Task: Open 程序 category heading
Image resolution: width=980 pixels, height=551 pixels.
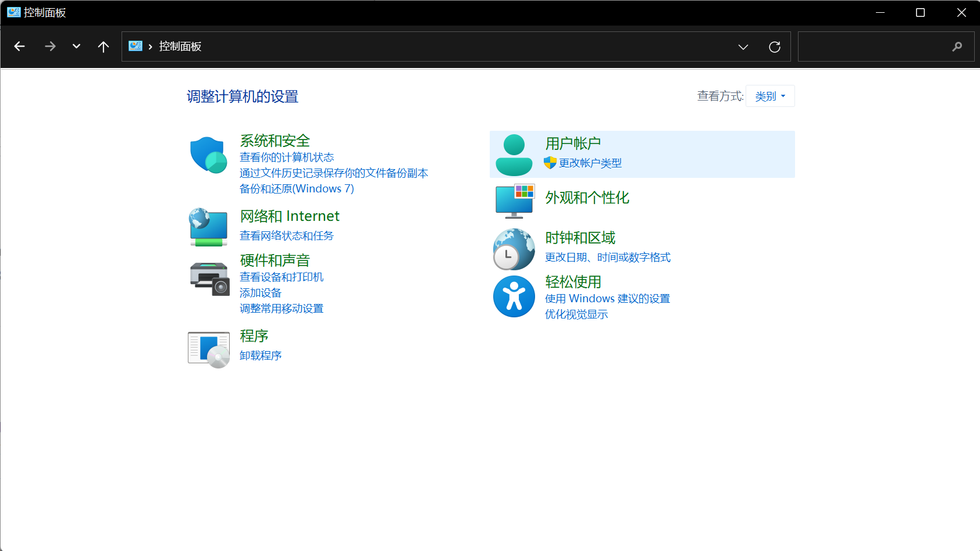Action: (254, 336)
